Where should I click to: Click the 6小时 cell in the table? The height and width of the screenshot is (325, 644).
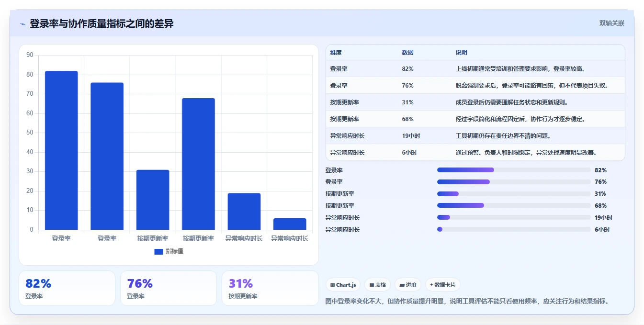(409, 153)
